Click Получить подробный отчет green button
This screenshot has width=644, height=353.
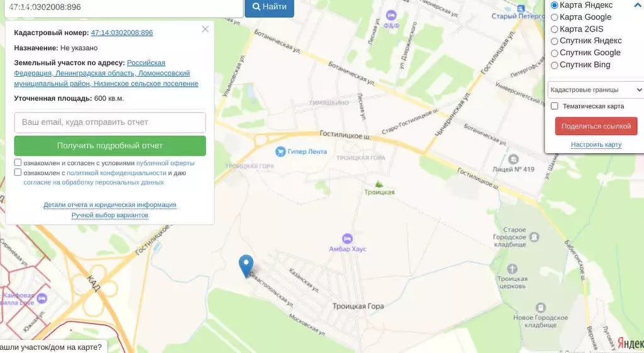[x=110, y=146]
